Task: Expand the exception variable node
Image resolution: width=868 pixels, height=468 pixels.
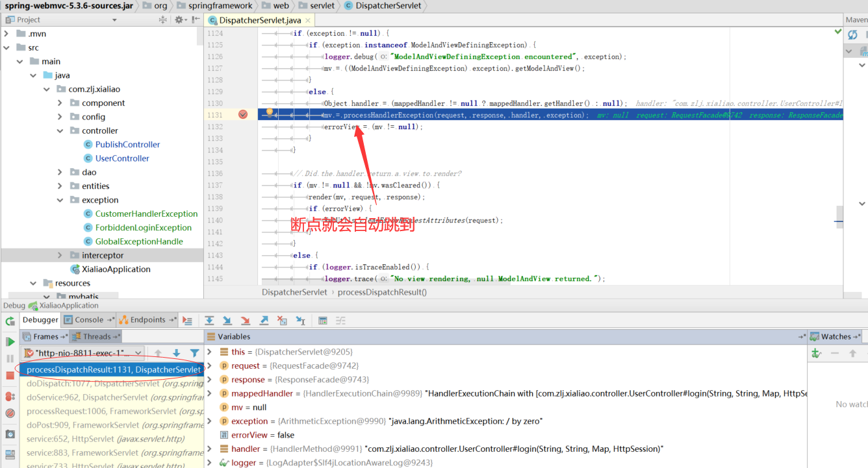Action: point(210,421)
